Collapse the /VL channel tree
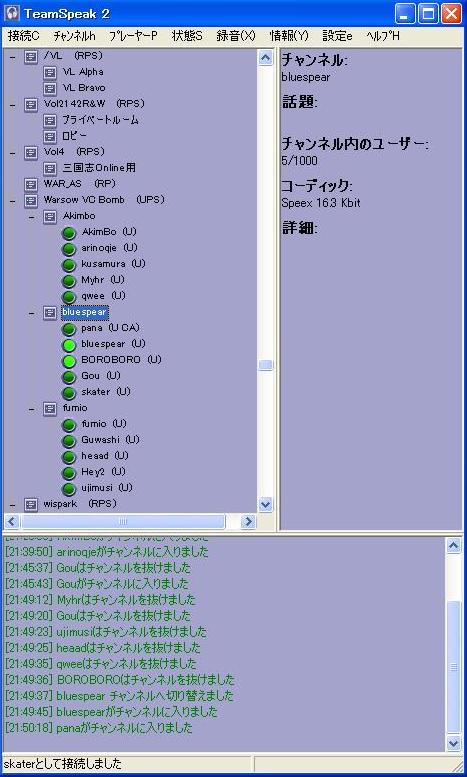Viewport: 467px width, 777px height. pos(12,57)
